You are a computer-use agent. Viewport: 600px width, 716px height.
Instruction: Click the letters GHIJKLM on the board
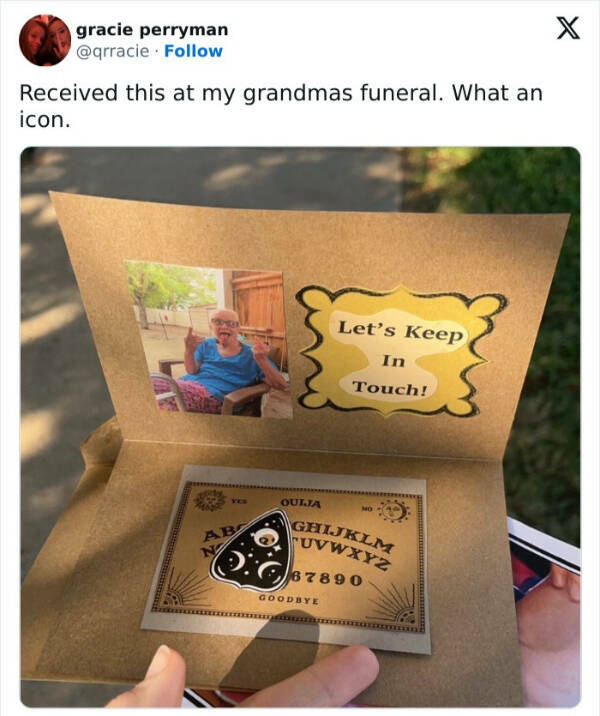point(343,536)
